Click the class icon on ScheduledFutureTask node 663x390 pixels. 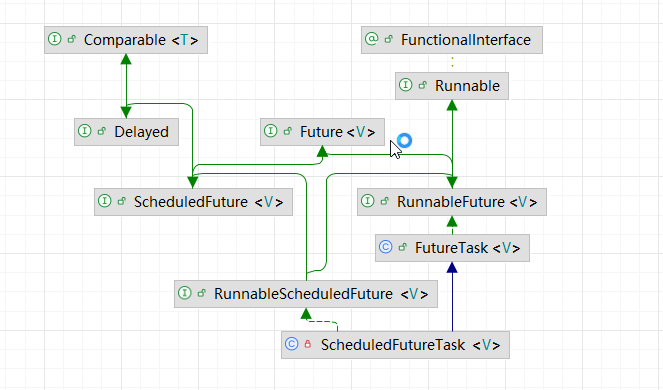292,343
